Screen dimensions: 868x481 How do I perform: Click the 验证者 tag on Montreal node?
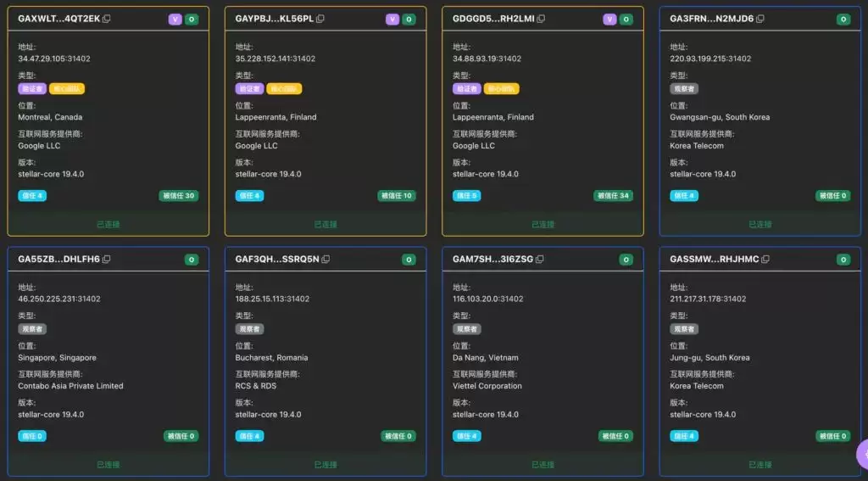click(x=32, y=88)
